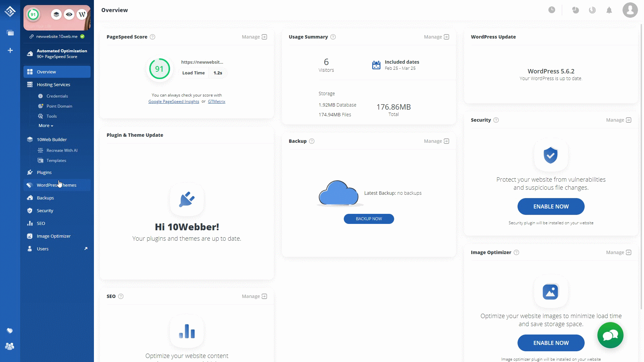Click Manage link in Usage Summary card
This screenshot has width=644, height=362.
pyautogui.click(x=436, y=37)
